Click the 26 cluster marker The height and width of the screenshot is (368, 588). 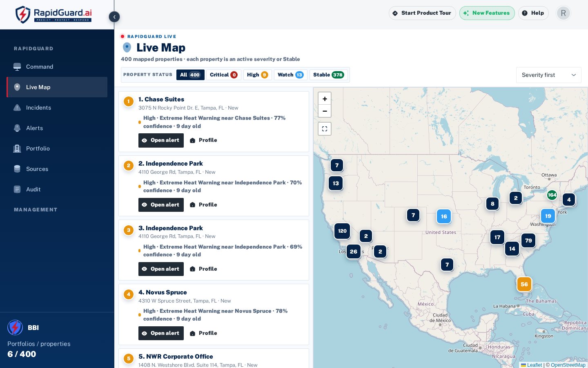click(x=354, y=251)
